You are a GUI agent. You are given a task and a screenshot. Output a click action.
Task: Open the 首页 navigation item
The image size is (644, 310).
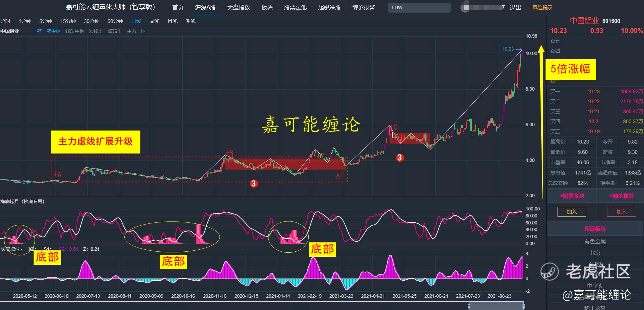pyautogui.click(x=178, y=7)
